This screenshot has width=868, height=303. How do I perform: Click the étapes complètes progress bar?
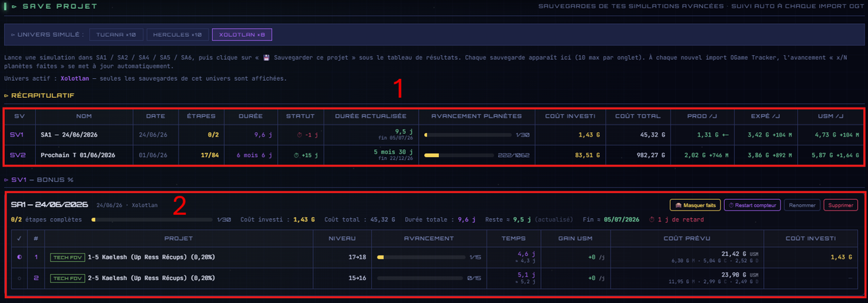(152, 219)
